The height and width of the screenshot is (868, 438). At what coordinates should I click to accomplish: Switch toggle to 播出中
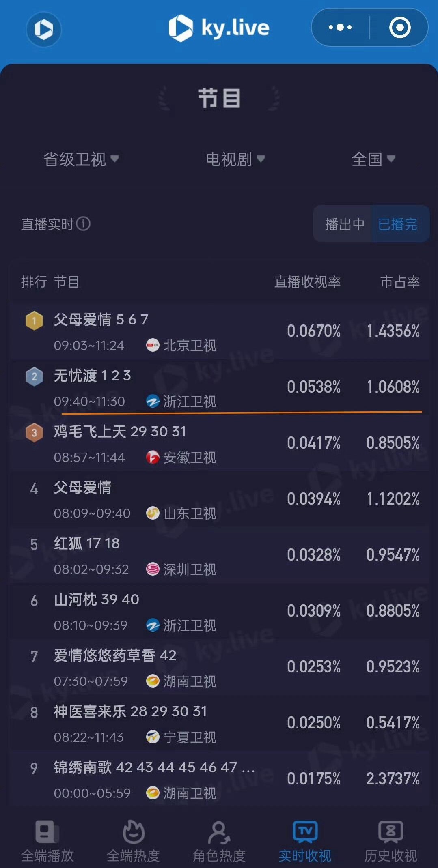[344, 224]
